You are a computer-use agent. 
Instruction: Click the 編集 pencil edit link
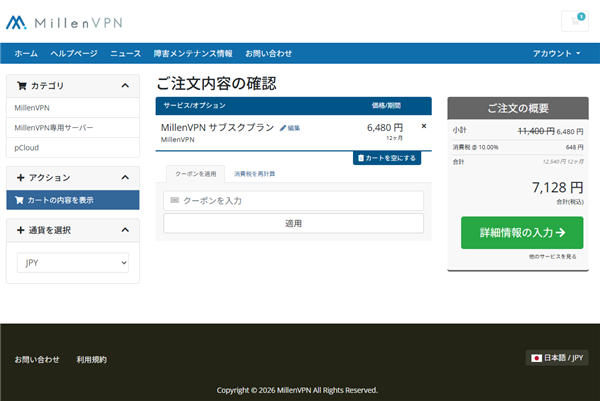click(x=290, y=128)
